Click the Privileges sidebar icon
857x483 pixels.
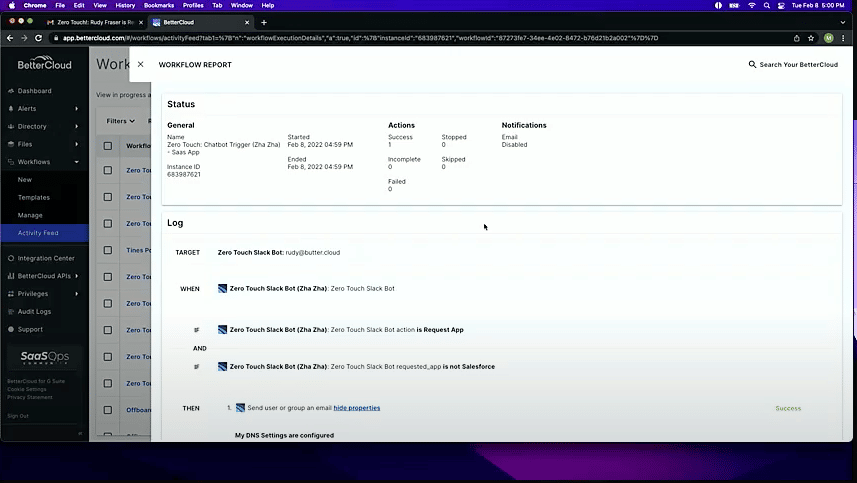tap(11, 293)
